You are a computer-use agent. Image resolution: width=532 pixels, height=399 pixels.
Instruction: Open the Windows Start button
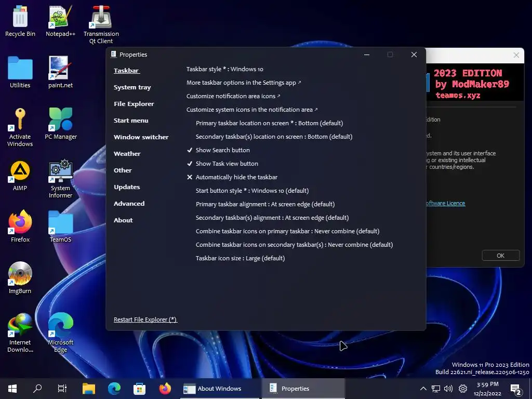tap(12, 389)
